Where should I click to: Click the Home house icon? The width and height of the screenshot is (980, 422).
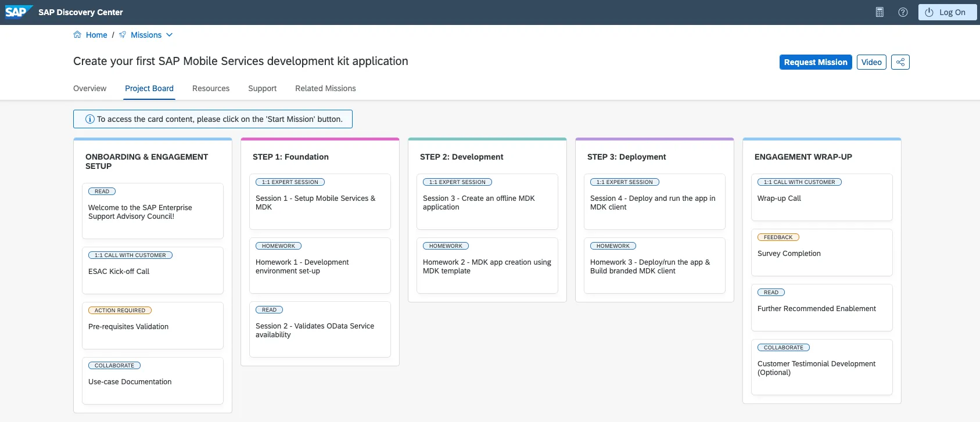77,35
